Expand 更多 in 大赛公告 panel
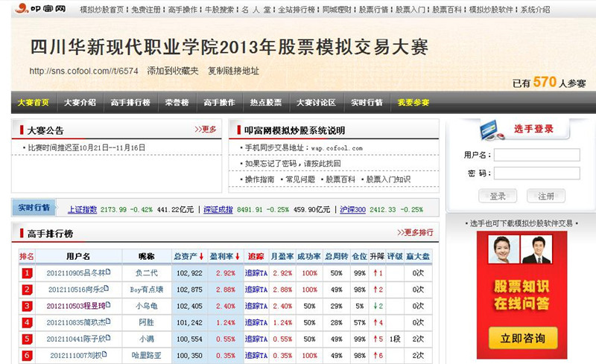This screenshot has width=596, height=364. [x=206, y=130]
